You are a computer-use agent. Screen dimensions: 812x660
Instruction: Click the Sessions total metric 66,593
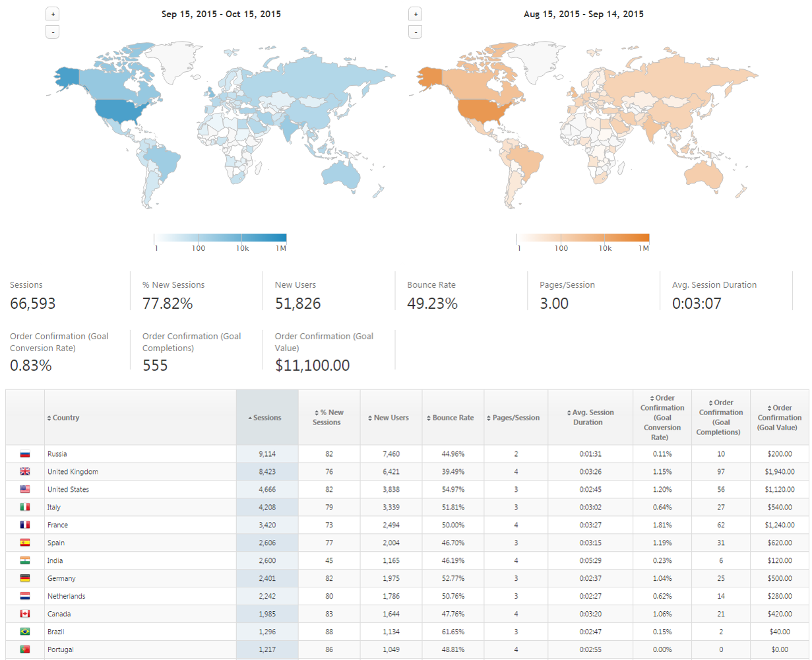(x=33, y=304)
